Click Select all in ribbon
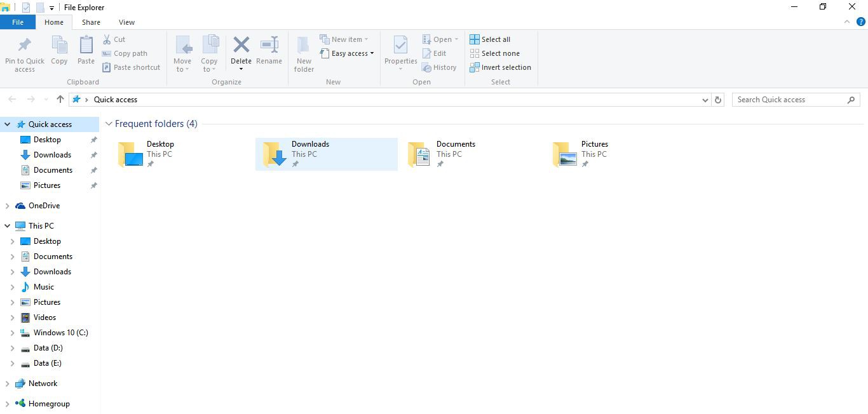868x414 pixels. point(490,39)
